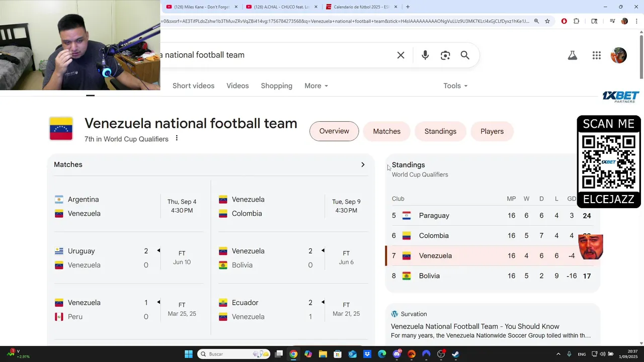Image resolution: width=644 pixels, height=362 pixels.
Task: Open the Argentina vs Venezuela Sep 4 match
Action: point(129,206)
